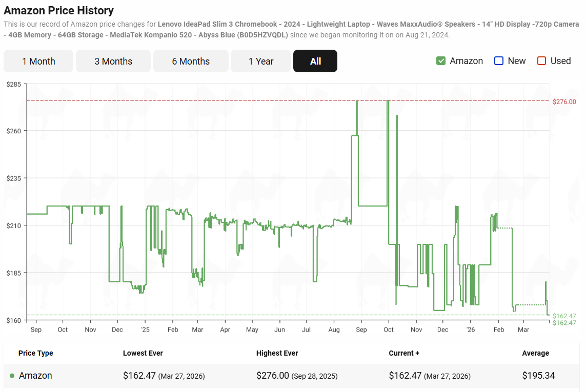
Task: Click the Average column header
Action: [535, 353]
